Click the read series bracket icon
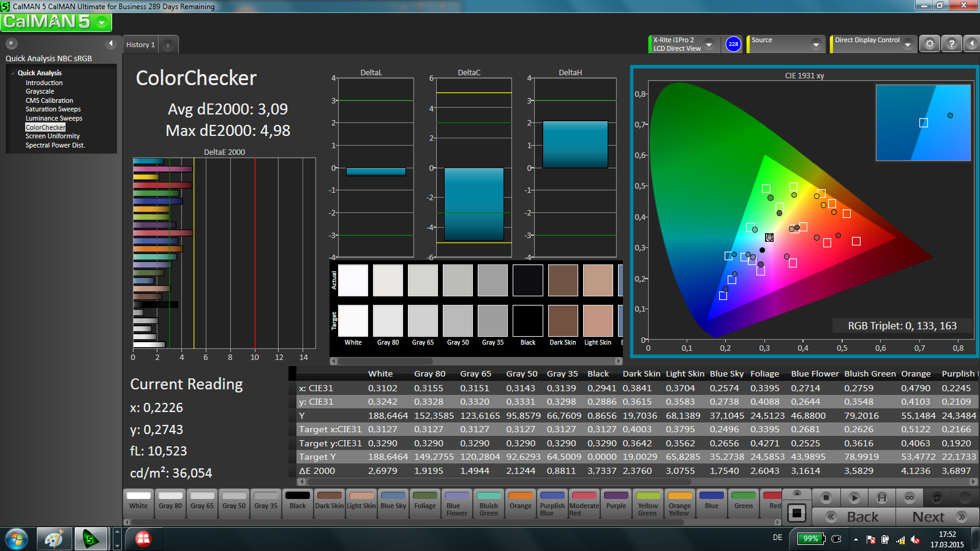 pyautogui.click(x=882, y=498)
